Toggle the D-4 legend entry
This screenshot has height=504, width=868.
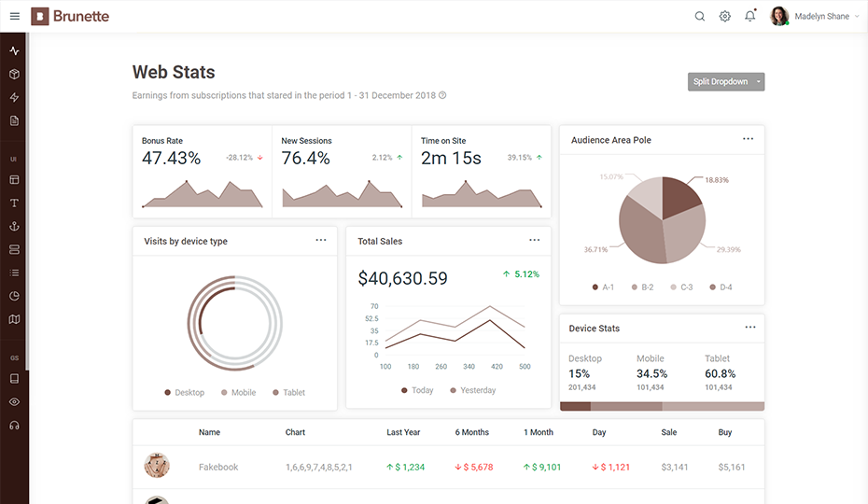pos(721,287)
